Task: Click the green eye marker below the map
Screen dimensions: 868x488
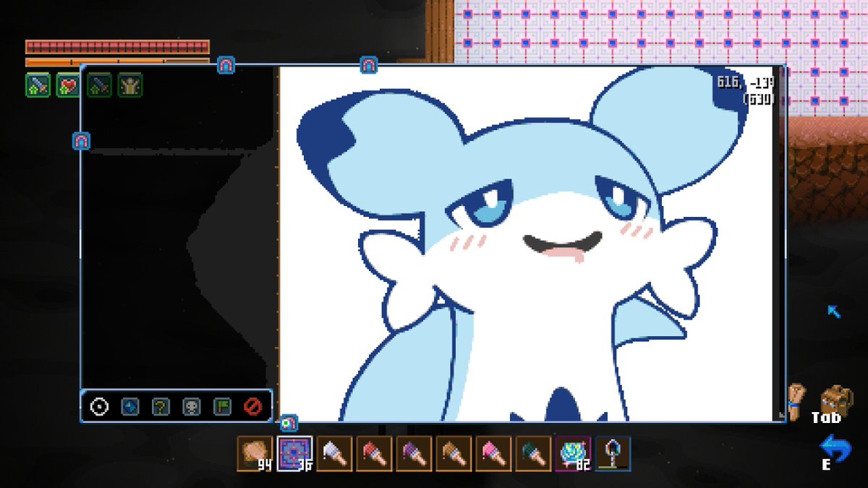Action: pos(289,422)
